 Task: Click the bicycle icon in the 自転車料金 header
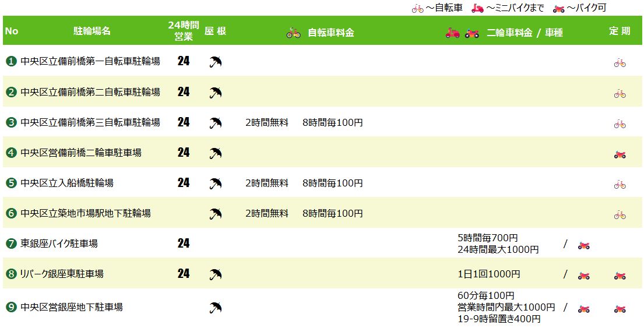(293, 33)
